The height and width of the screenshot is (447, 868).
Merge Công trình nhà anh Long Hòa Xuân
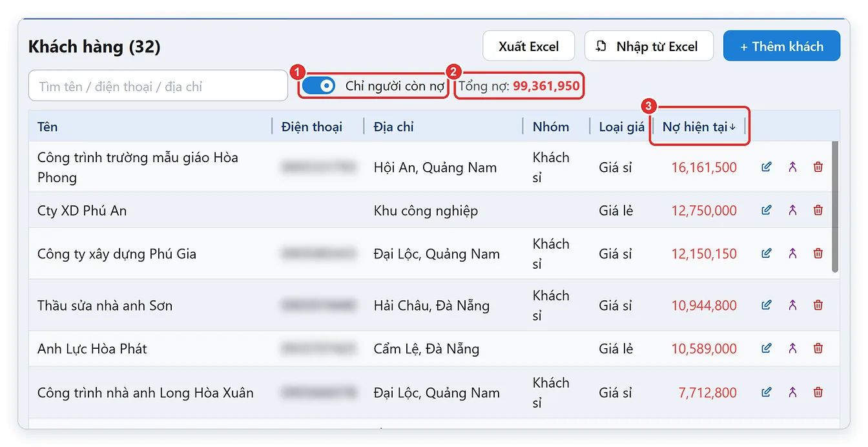pyautogui.click(x=792, y=391)
